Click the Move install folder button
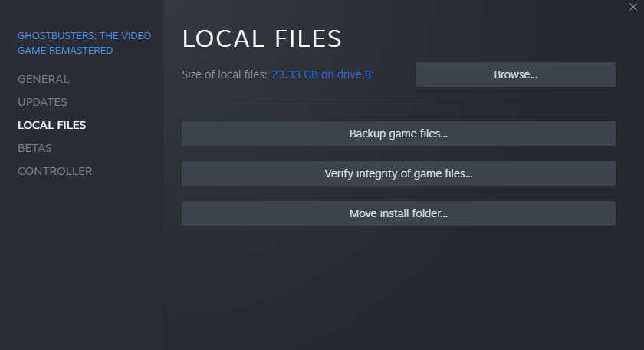Screen dimensions: 644x350 [398, 213]
